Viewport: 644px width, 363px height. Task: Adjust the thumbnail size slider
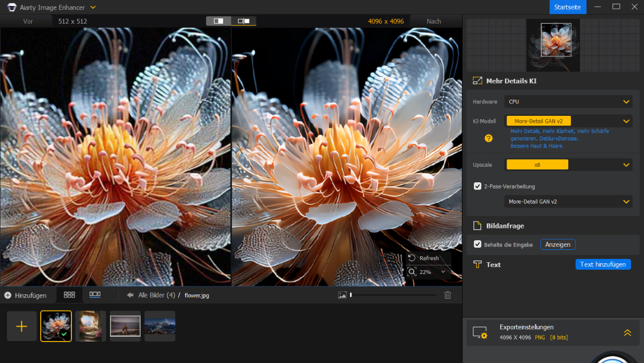pyautogui.click(x=351, y=295)
